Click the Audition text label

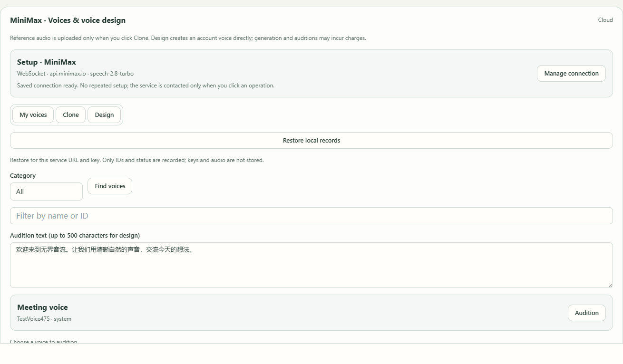click(x=75, y=235)
